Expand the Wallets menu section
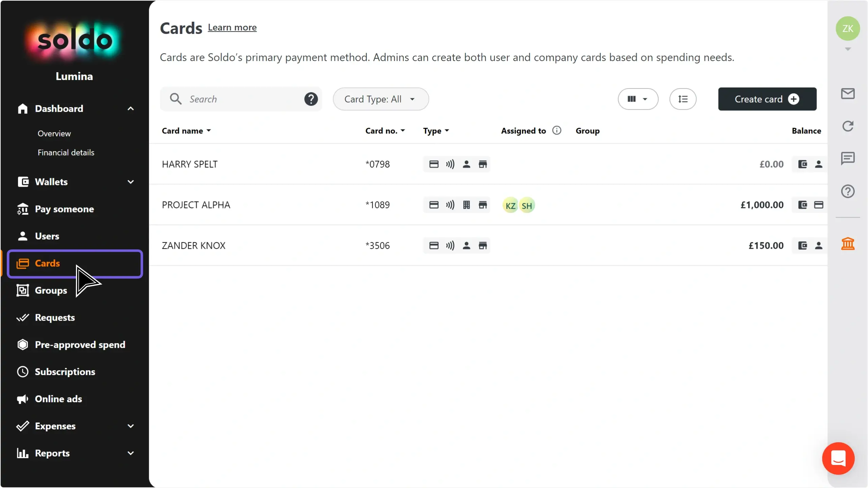868x488 pixels. (131, 182)
